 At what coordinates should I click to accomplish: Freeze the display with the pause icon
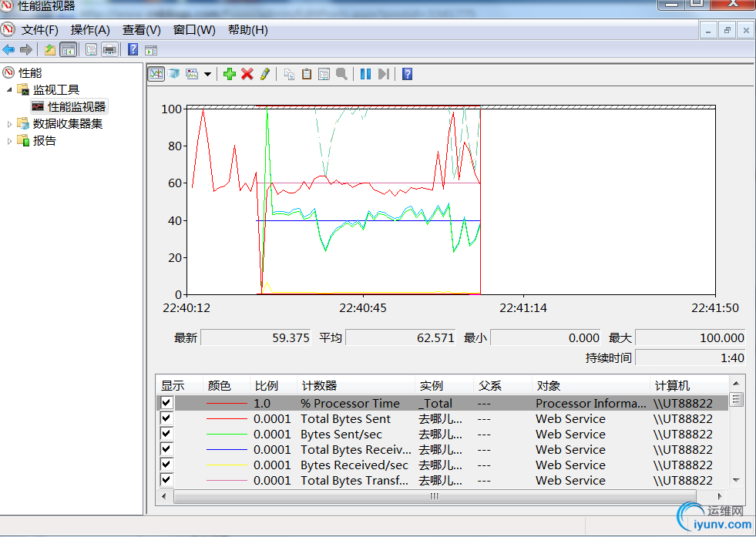365,74
